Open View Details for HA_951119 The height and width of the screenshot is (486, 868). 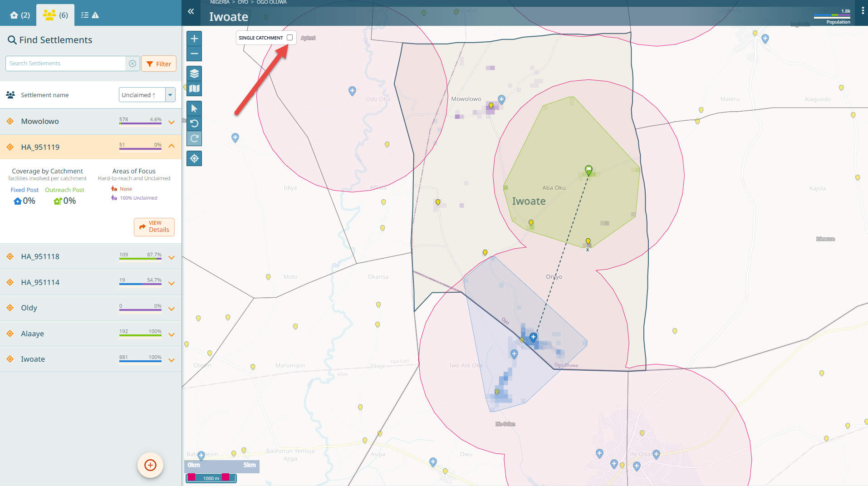(x=154, y=227)
